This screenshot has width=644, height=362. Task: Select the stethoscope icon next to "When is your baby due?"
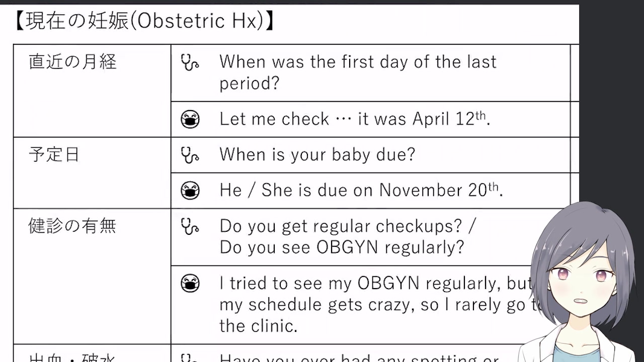(190, 155)
